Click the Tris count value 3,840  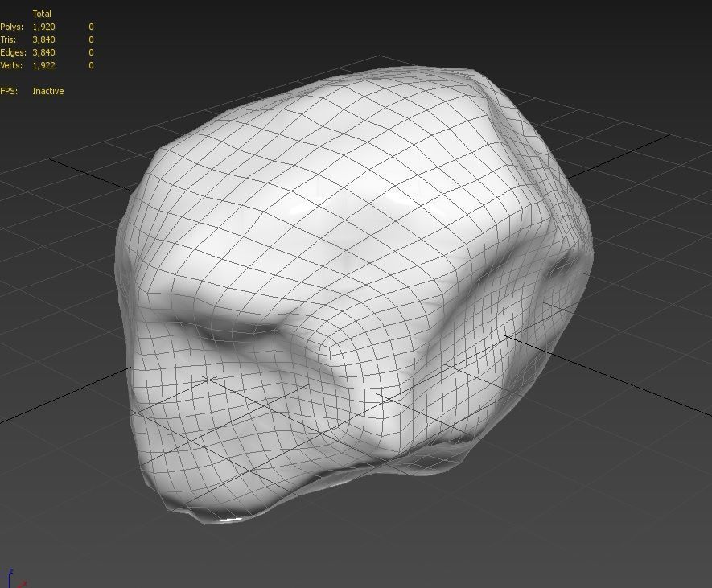[43, 39]
